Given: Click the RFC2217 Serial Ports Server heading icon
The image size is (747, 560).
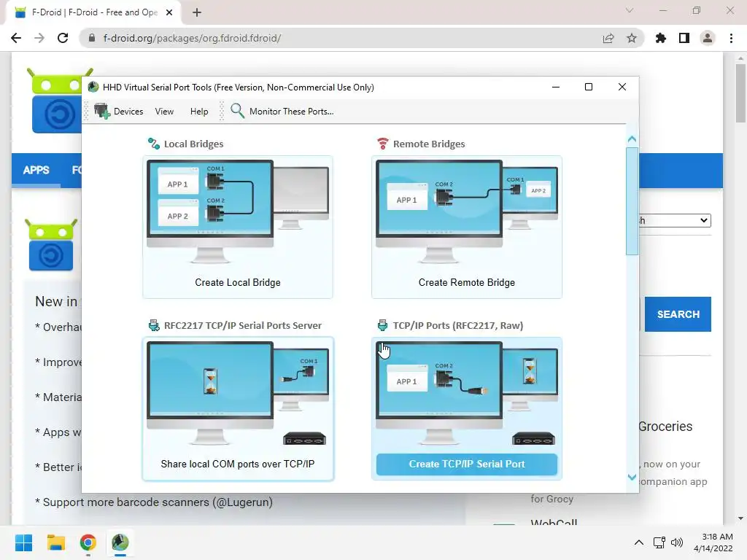Looking at the screenshot, I should [154, 325].
